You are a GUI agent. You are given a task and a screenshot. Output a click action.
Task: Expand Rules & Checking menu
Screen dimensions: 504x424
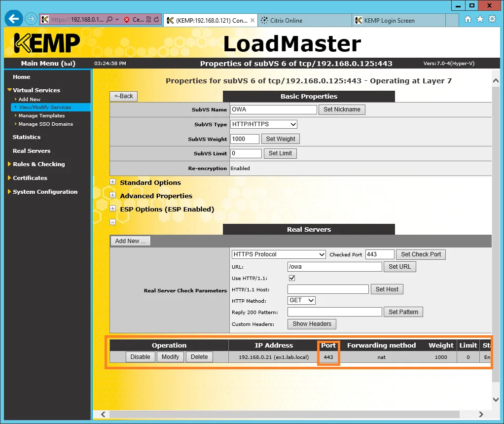pos(9,164)
